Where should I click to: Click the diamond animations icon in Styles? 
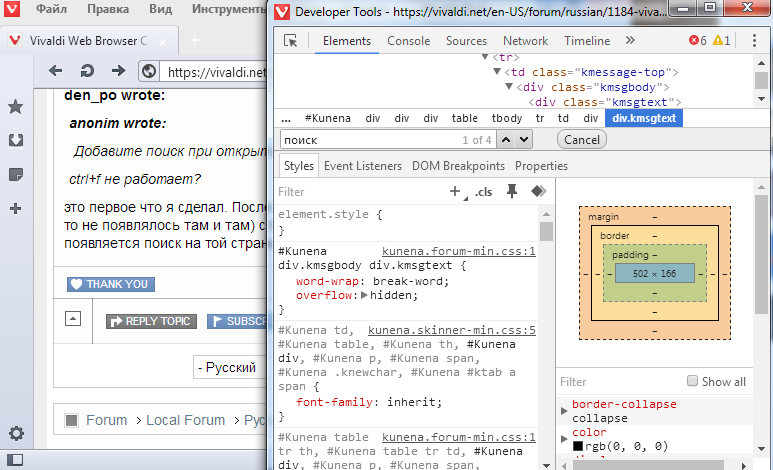pyautogui.click(x=538, y=191)
